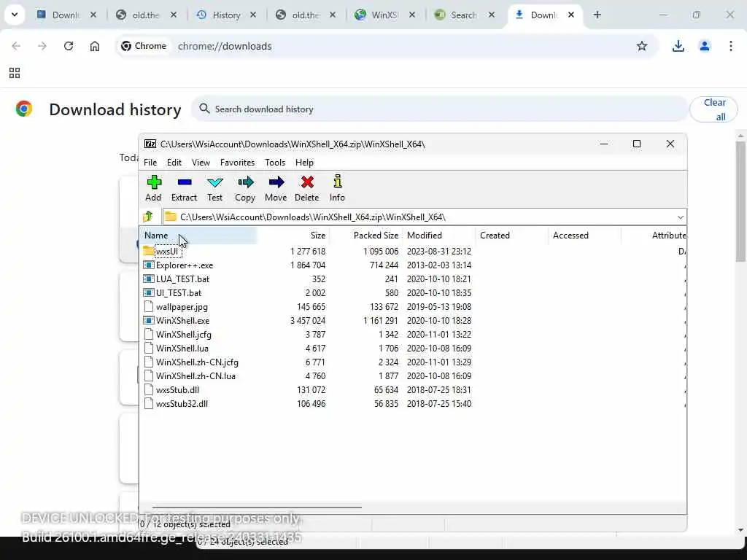The width and height of the screenshot is (747, 560).
Task: Bookmark this page with the star icon
Action: [x=642, y=46]
